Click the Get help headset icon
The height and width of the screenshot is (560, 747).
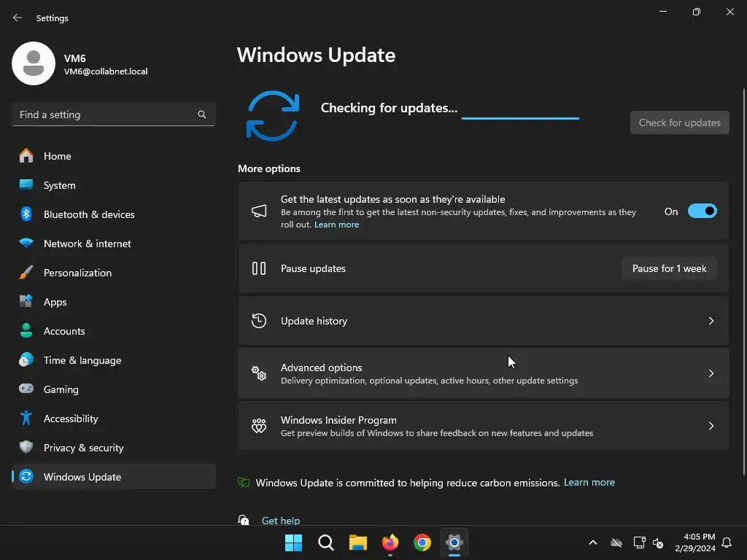244,520
